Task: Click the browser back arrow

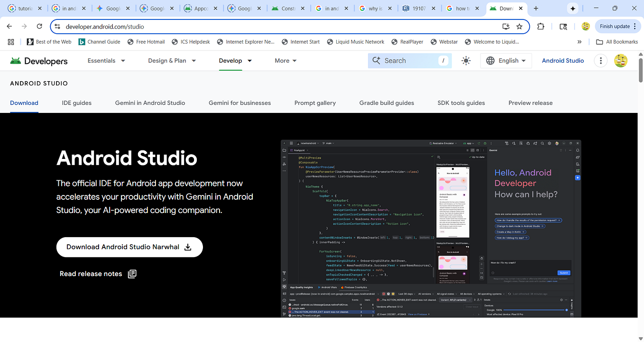Action: [9, 27]
